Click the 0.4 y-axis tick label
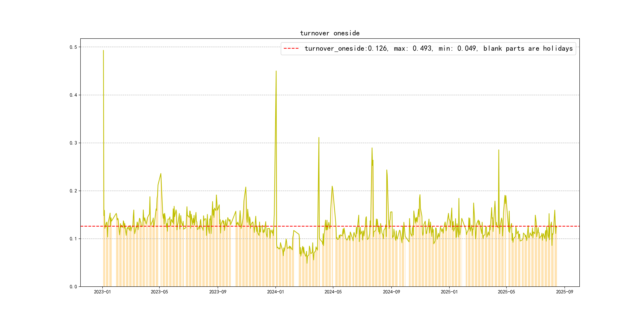Image resolution: width=644 pixels, height=322 pixels. click(x=73, y=95)
